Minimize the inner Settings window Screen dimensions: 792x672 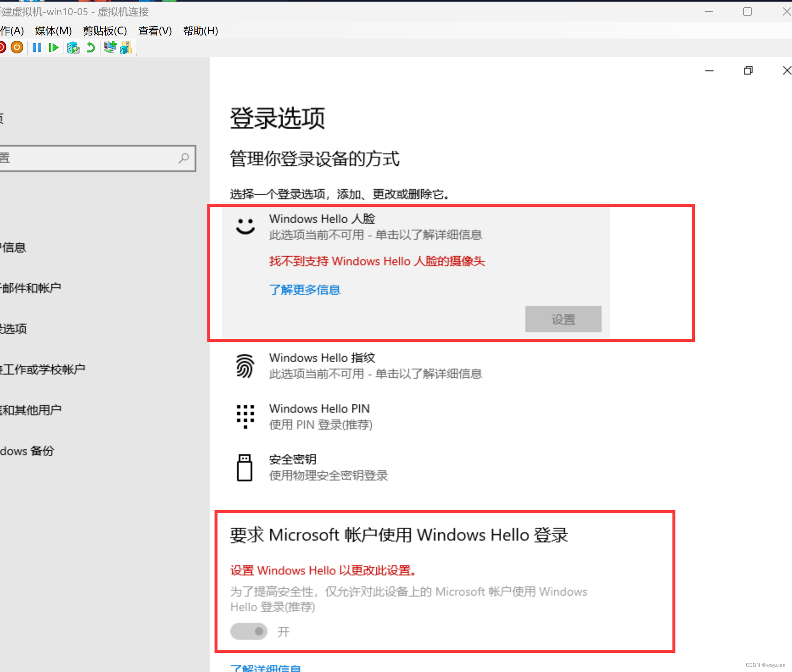(x=709, y=70)
